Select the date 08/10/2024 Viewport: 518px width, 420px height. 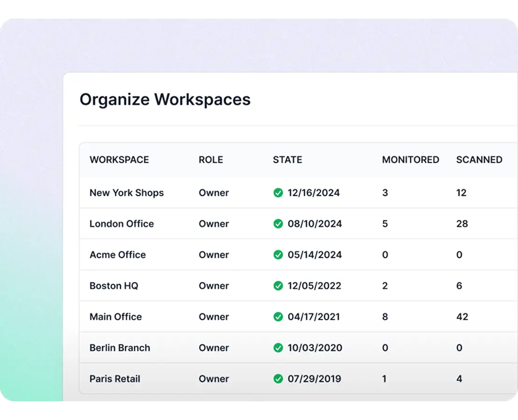[315, 224]
